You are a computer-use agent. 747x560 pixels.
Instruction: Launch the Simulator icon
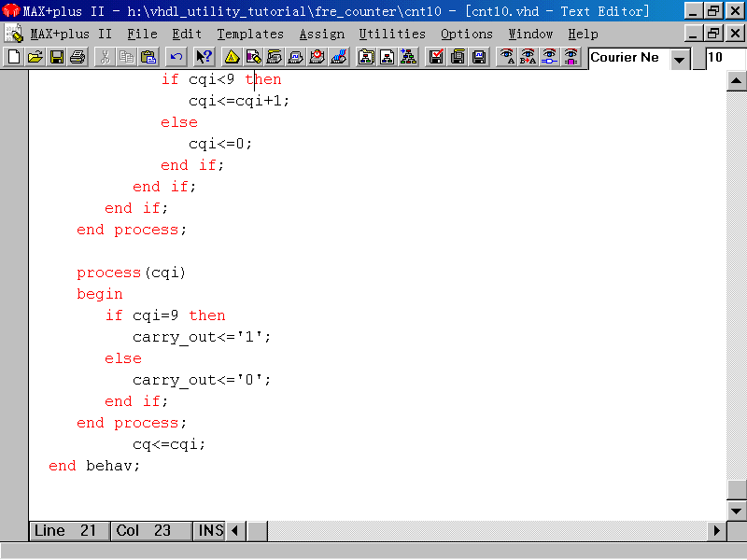tap(296, 57)
